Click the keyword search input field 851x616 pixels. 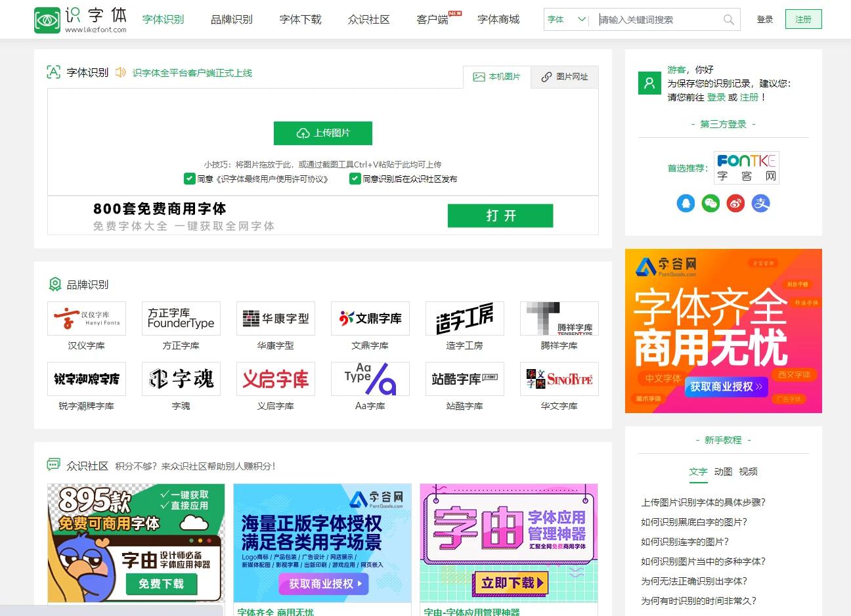(x=657, y=20)
